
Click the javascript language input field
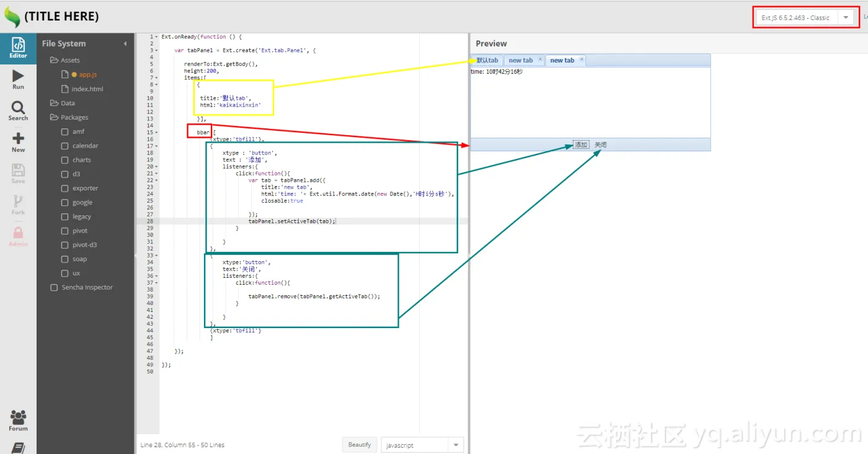click(x=415, y=445)
